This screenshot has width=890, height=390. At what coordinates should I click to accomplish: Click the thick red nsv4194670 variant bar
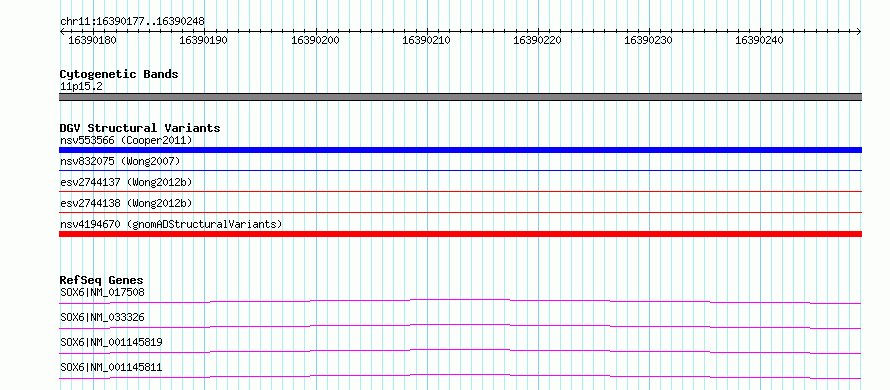[460, 234]
